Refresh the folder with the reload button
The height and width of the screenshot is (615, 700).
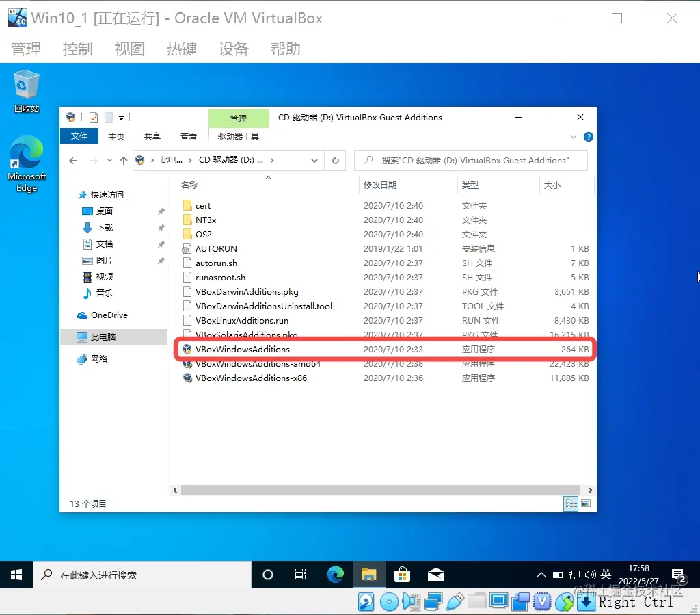point(335,160)
